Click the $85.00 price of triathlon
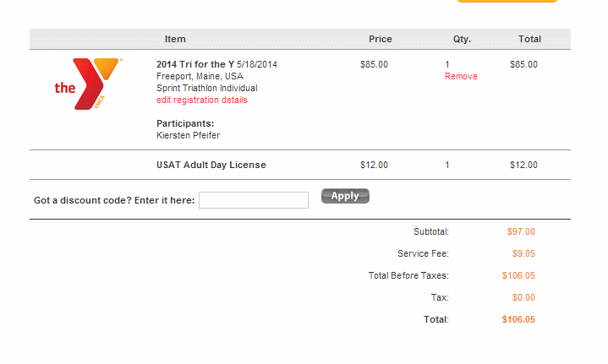This screenshot has height=364, width=608. tap(374, 64)
